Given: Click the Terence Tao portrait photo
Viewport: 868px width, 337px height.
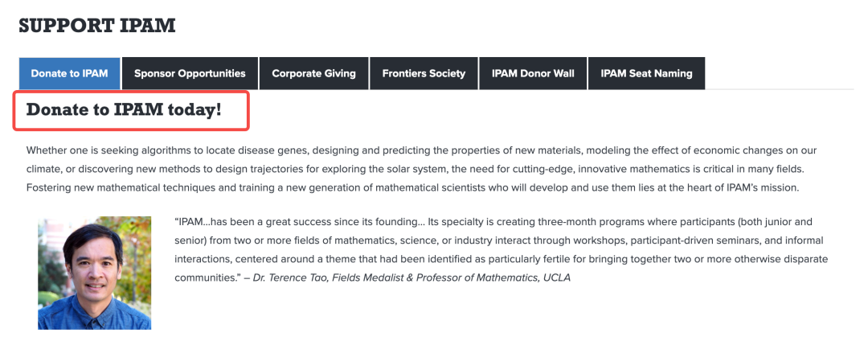Looking at the screenshot, I should click(x=94, y=273).
